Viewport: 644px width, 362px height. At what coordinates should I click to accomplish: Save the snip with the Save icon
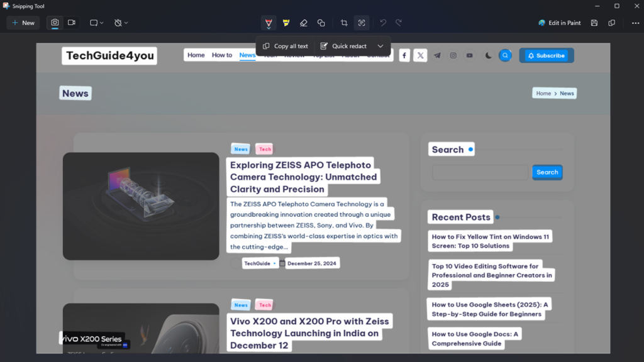tap(594, 23)
